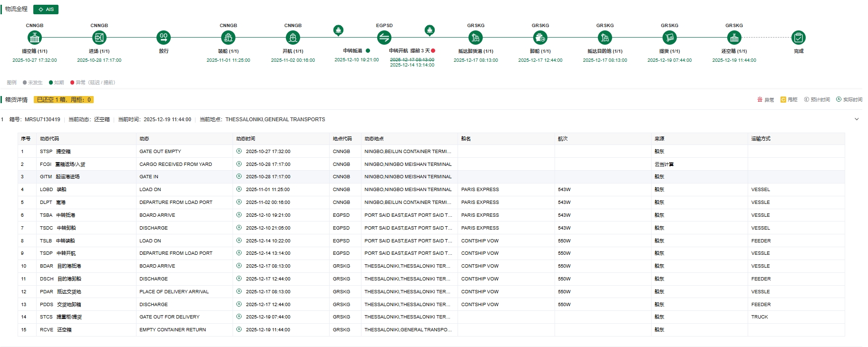The height and width of the screenshot is (347, 868).
Task: Click the 提空箱 empty pickup timeline icon
Action: (35, 37)
